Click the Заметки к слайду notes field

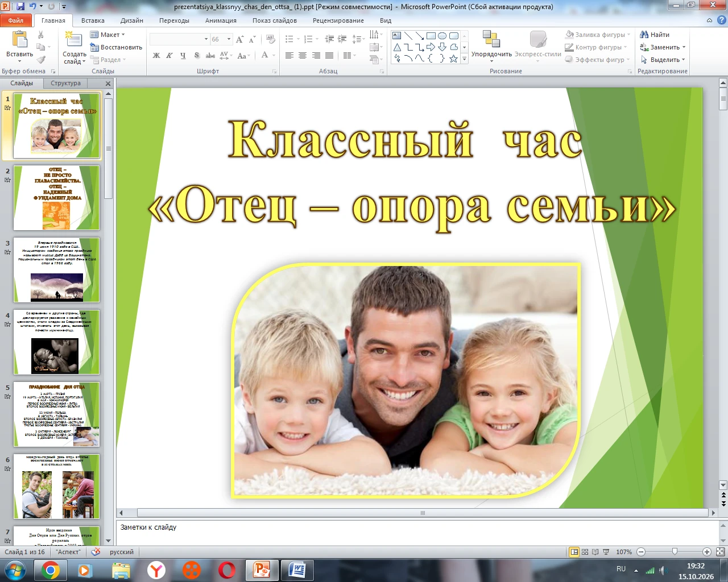pyautogui.click(x=417, y=533)
